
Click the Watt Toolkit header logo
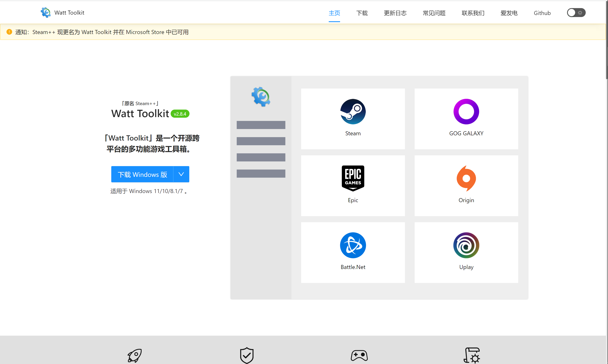click(46, 13)
